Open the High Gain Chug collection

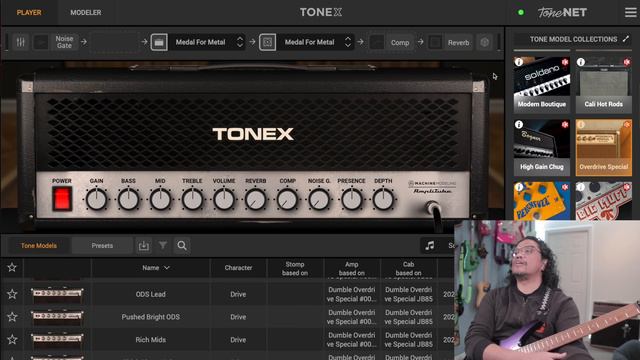(542, 147)
